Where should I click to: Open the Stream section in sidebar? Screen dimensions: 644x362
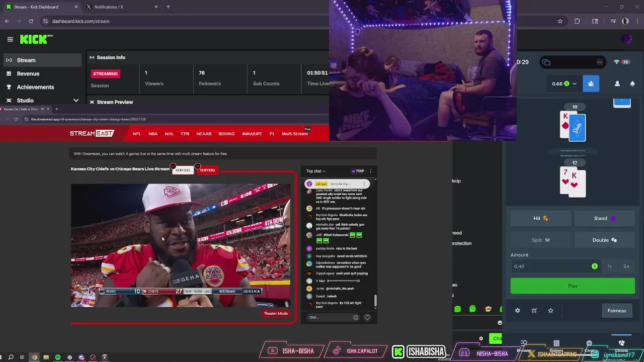click(x=41, y=60)
